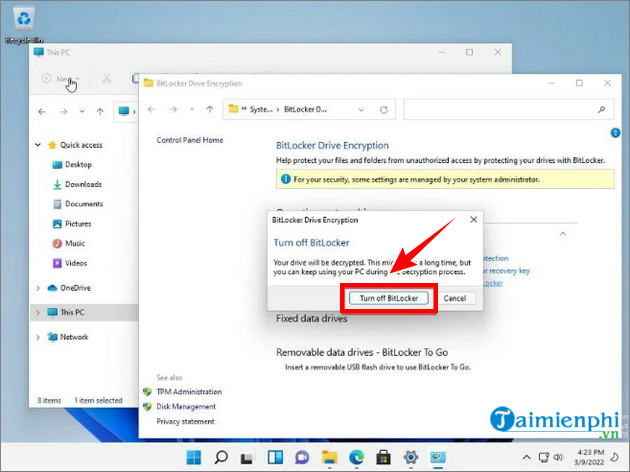
Task: Go back in This PC window
Action: click(x=42, y=112)
